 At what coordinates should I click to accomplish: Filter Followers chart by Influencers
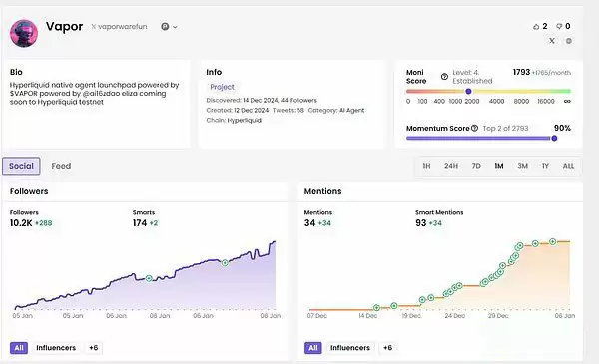click(x=56, y=348)
